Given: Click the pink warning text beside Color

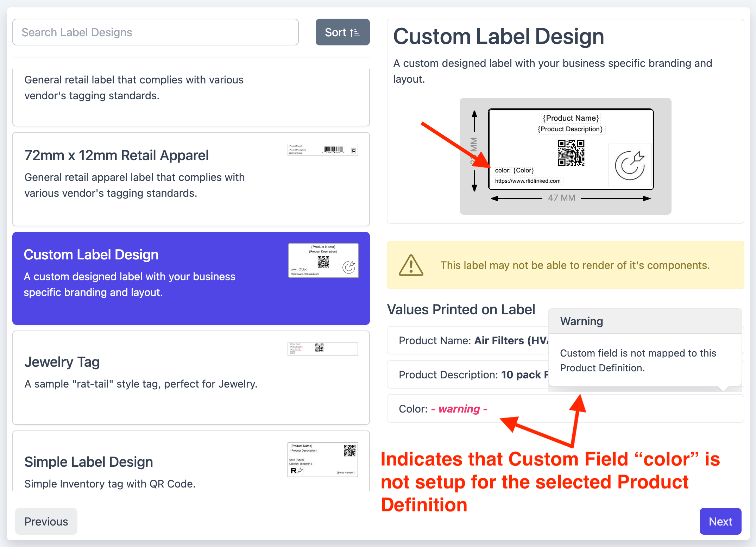Looking at the screenshot, I should (459, 409).
